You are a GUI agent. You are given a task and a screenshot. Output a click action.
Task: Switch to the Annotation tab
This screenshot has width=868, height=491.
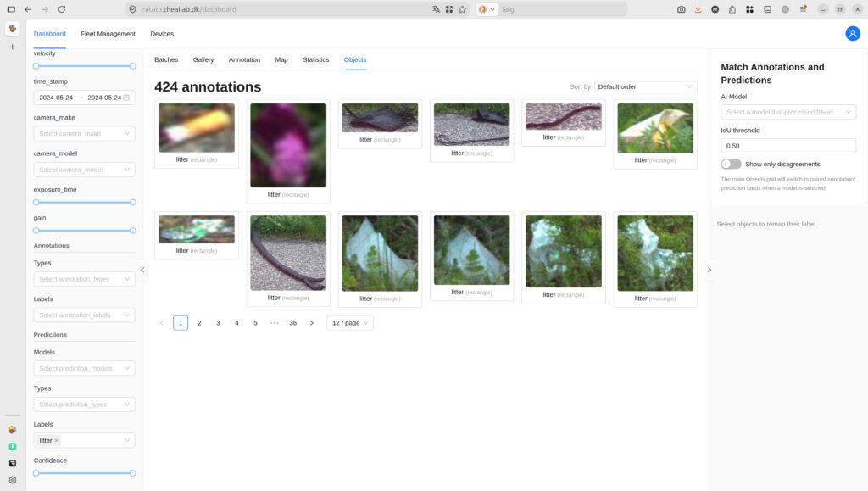(244, 59)
